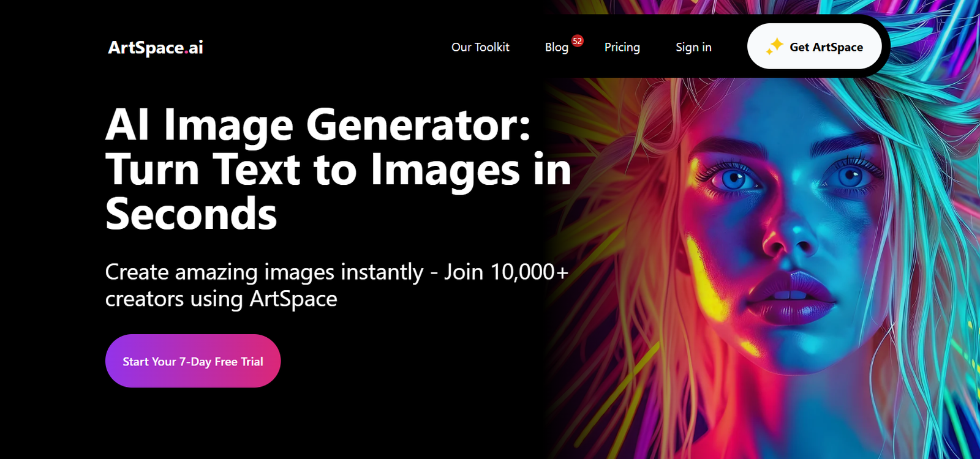
Task: Start Your 7-Day Free Trial
Action: coord(193,361)
